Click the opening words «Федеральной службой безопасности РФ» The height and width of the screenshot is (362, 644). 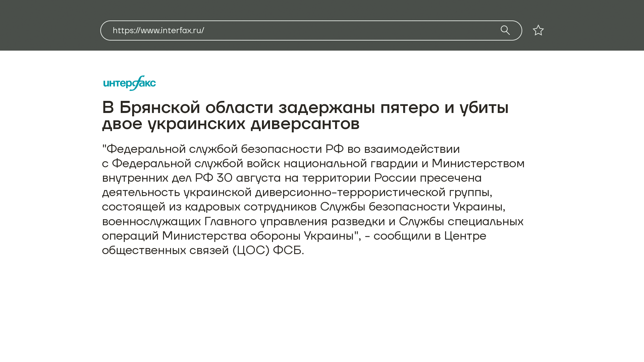pos(225,149)
